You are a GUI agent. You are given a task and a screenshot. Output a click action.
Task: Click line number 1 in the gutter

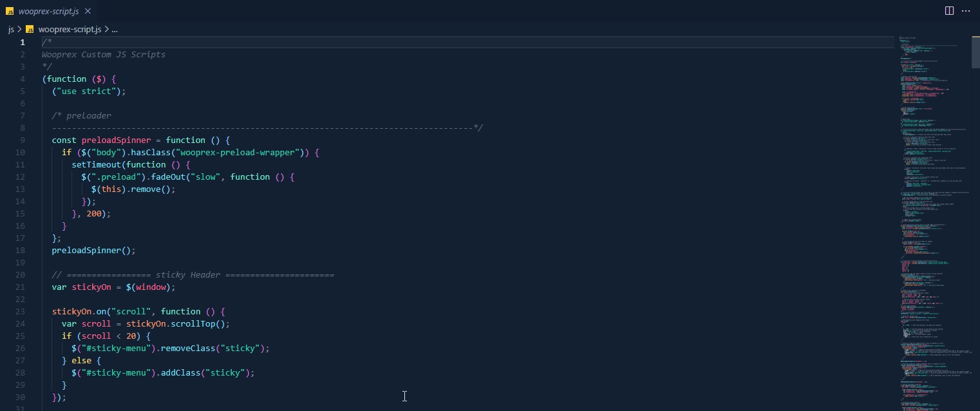23,43
